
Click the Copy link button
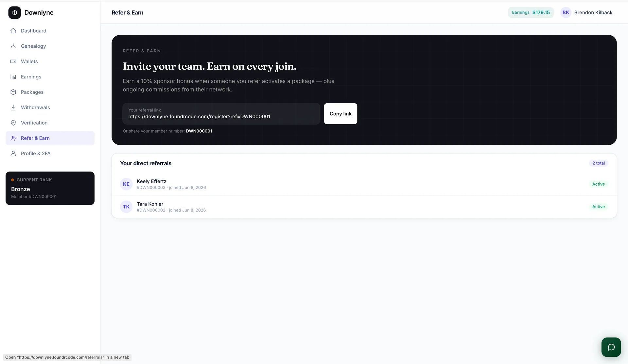point(340,114)
